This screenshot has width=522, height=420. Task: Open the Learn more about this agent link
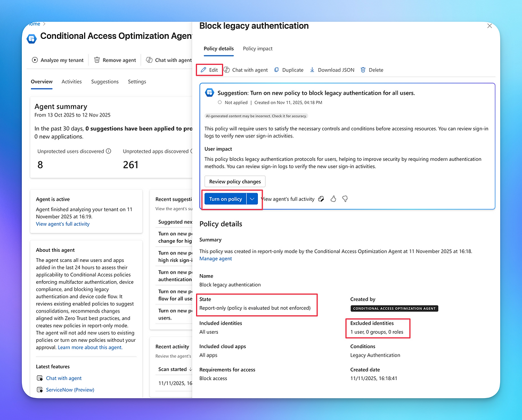click(x=90, y=348)
